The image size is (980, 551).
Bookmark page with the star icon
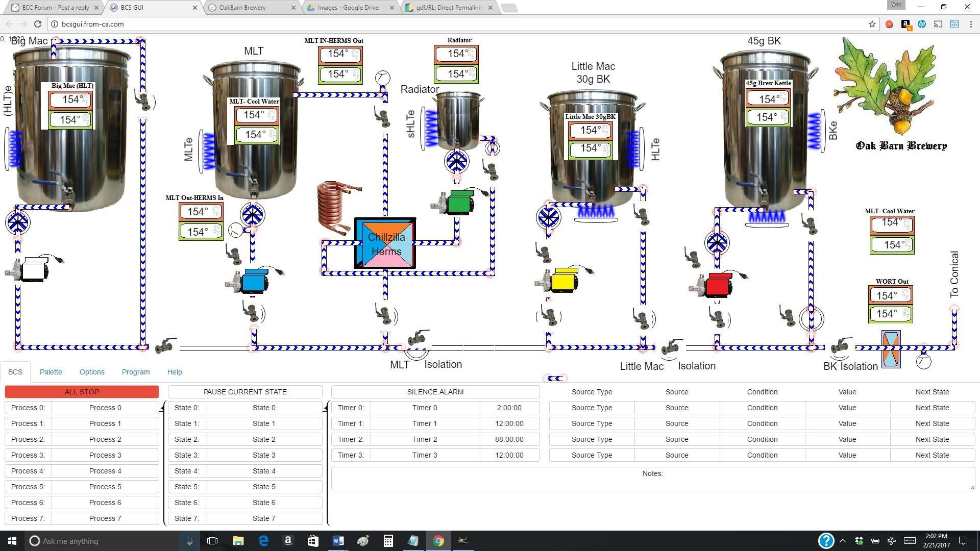872,24
